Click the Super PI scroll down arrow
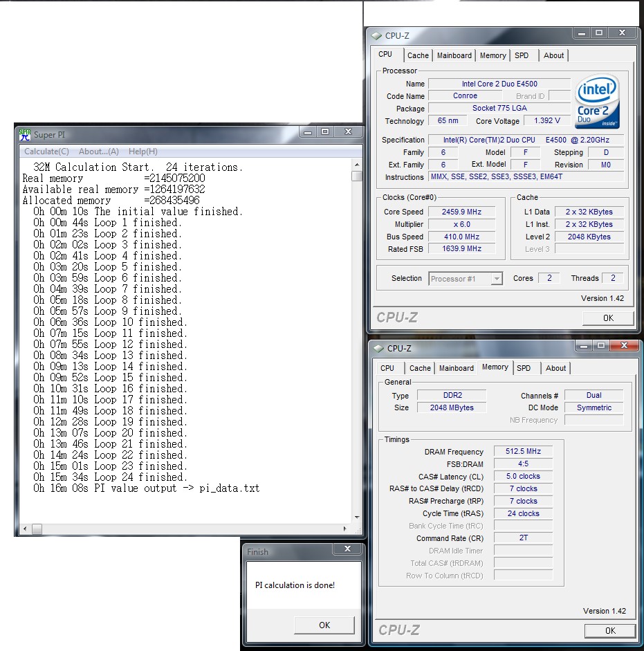 pos(357,517)
